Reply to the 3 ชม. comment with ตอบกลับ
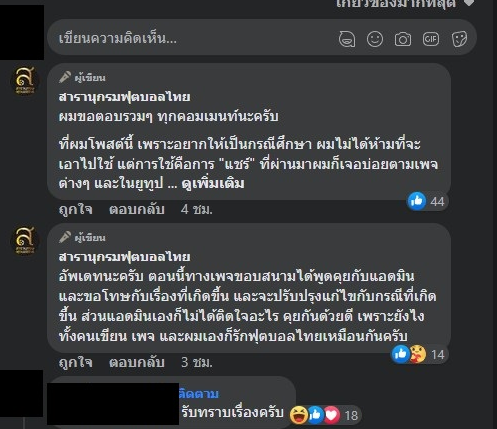 tap(137, 362)
